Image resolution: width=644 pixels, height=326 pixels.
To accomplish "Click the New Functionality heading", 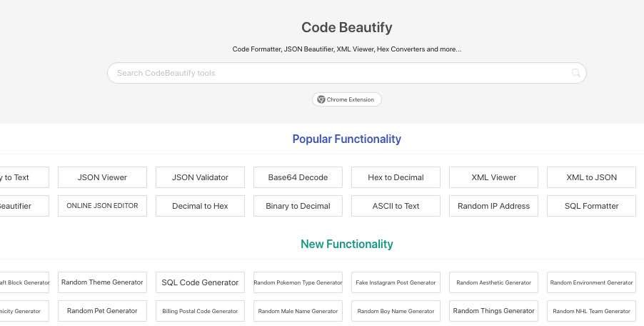I will tap(347, 244).
